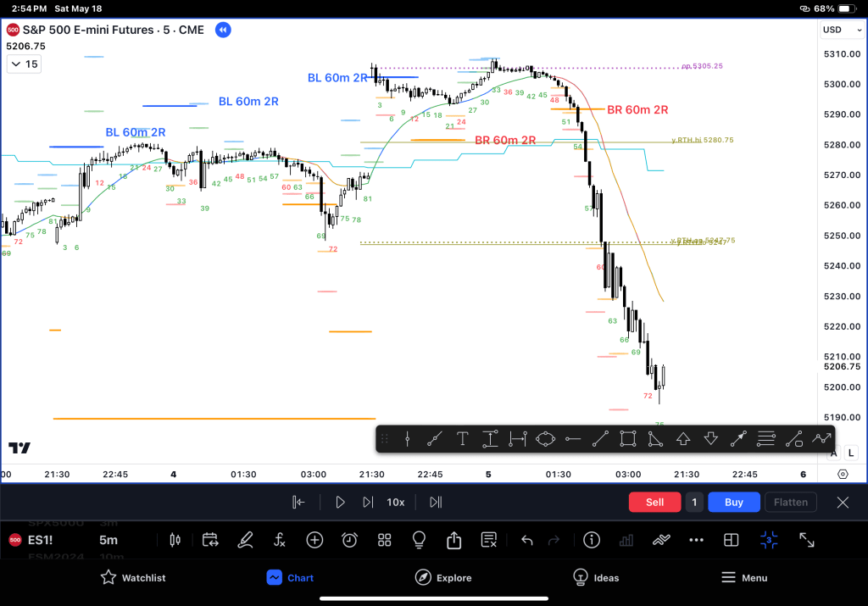The width and height of the screenshot is (868, 606).
Task: Expand the collapsed 15 indicators legend
Action: pyautogui.click(x=23, y=64)
